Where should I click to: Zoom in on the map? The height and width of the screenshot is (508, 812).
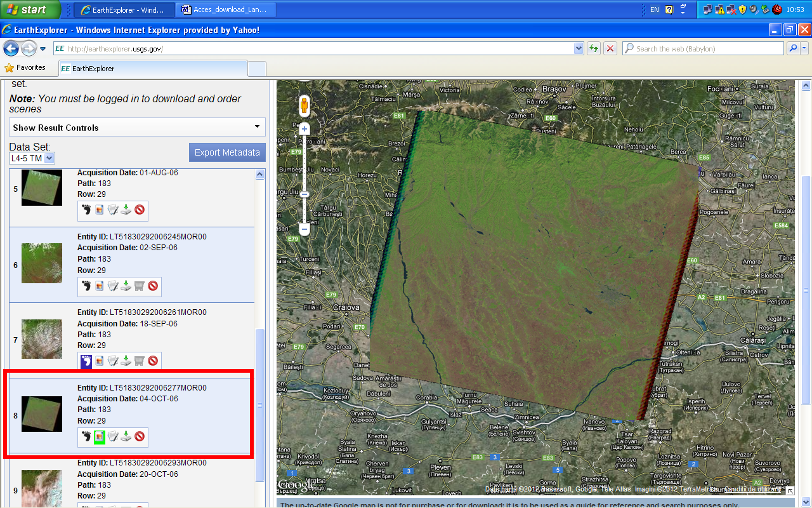click(304, 129)
